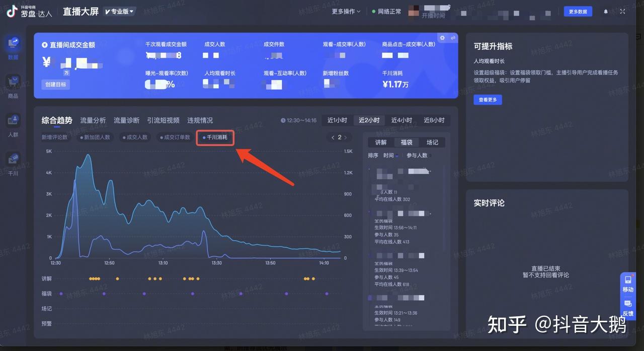Toggle 新加团人数 series legend

[95, 137]
